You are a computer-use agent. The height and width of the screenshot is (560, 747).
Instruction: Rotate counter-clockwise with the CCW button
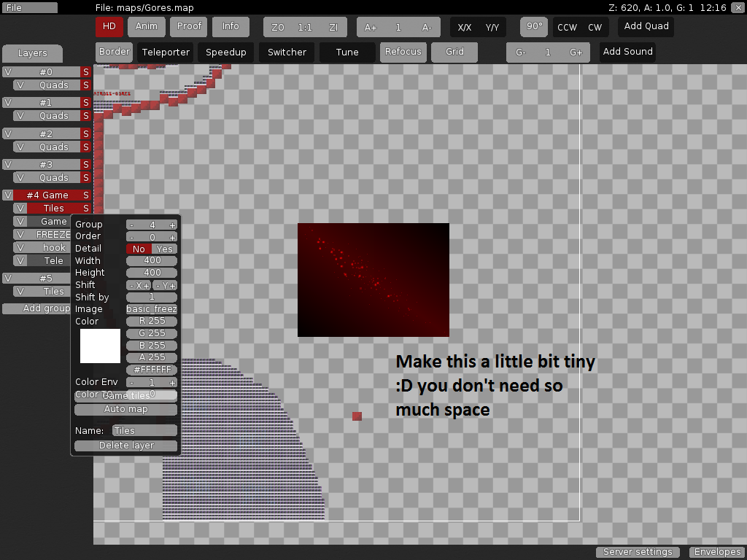click(x=567, y=28)
